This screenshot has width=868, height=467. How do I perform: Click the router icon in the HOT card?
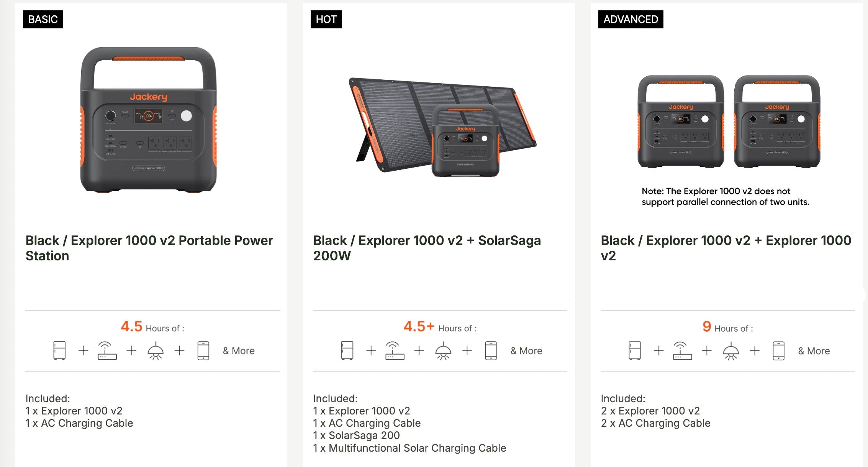(395, 350)
